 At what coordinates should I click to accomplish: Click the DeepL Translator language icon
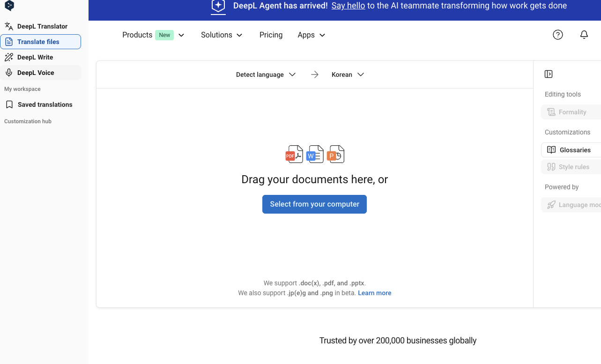pyautogui.click(x=9, y=26)
